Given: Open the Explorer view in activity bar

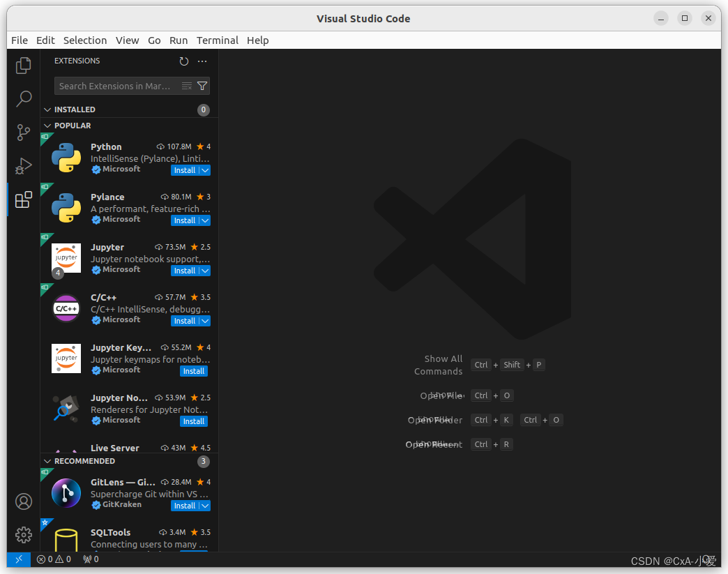Looking at the screenshot, I should coord(23,66).
